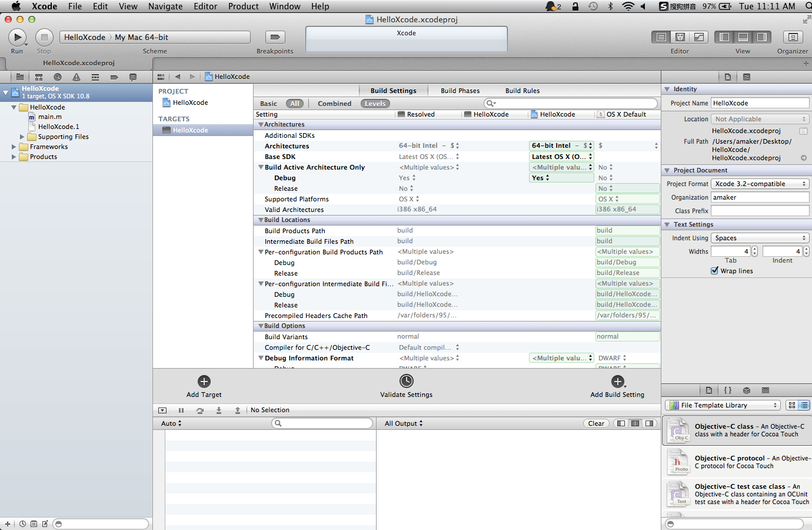Collapse the Build Locations section

(x=261, y=220)
